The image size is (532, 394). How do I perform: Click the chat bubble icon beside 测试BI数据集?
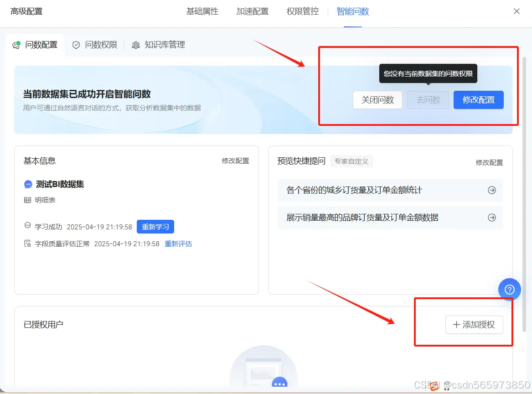(x=27, y=184)
